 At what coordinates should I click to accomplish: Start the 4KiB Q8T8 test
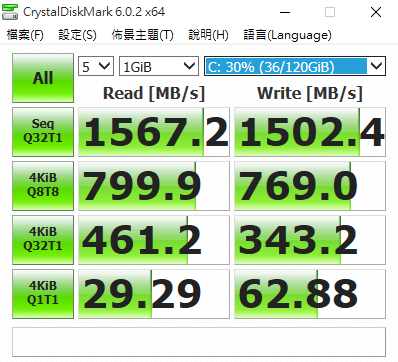pyautogui.click(x=43, y=186)
